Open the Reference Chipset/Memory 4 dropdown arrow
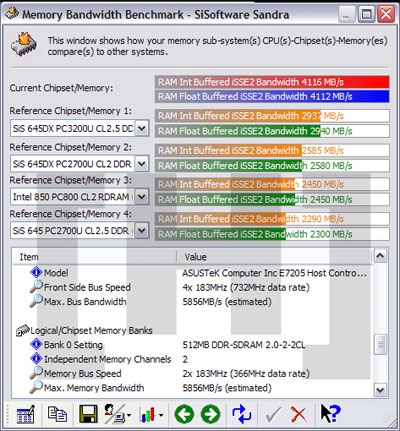This screenshot has height=431, width=400. pyautogui.click(x=142, y=230)
